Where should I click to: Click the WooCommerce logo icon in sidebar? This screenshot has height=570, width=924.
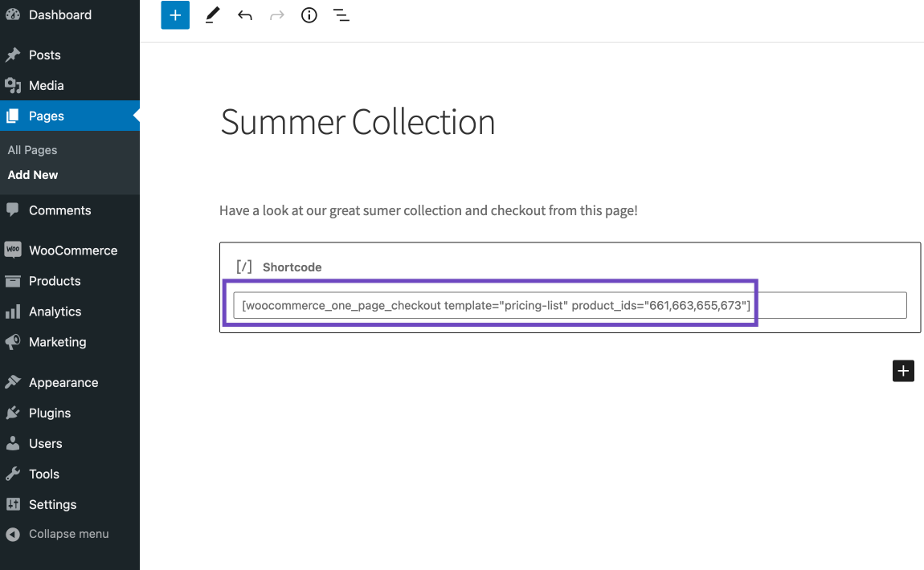(x=13, y=250)
